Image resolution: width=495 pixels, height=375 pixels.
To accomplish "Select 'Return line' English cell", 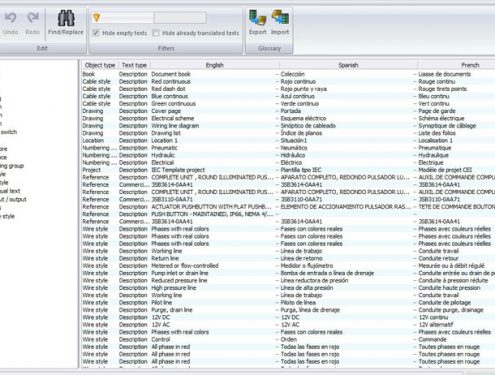I will (x=165, y=258).
